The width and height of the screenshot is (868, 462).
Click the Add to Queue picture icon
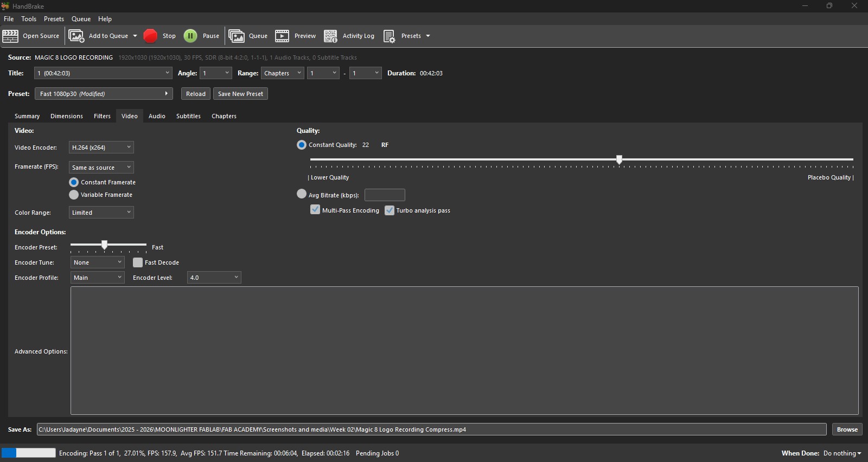point(76,36)
